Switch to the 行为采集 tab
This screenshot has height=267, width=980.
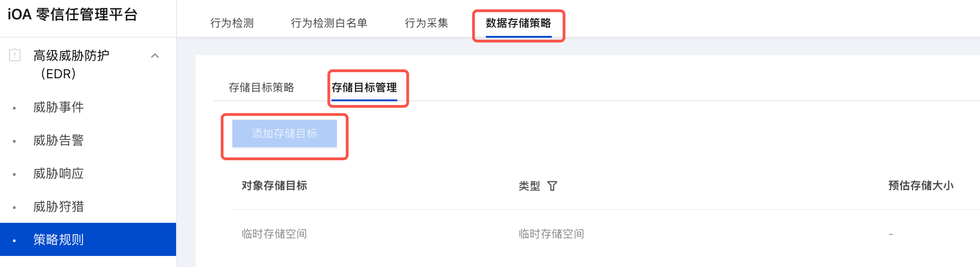pyautogui.click(x=426, y=23)
